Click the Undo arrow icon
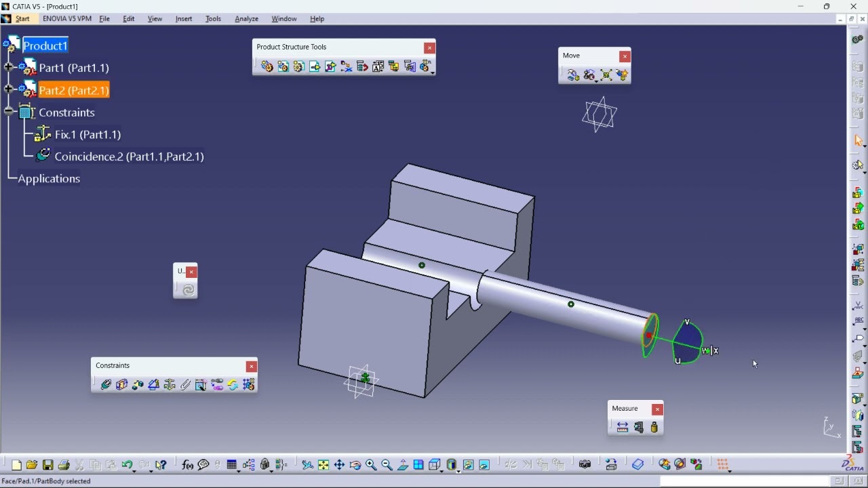868x488 pixels. [x=127, y=465]
